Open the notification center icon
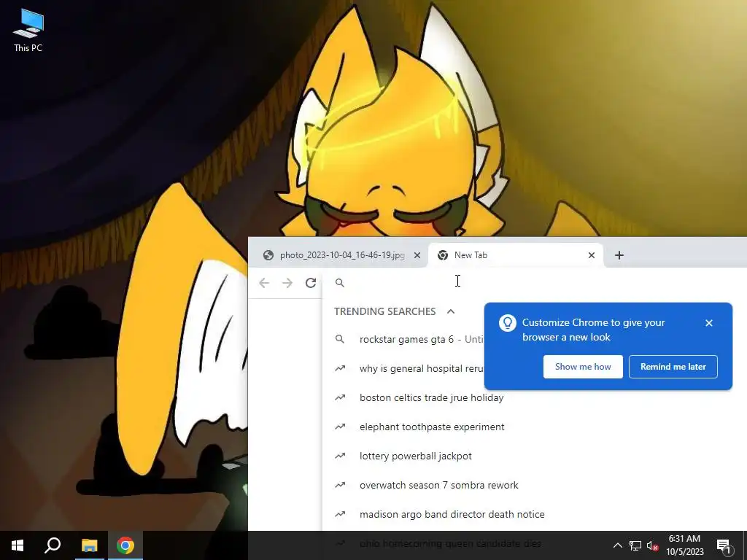The height and width of the screenshot is (560, 747). click(724, 545)
